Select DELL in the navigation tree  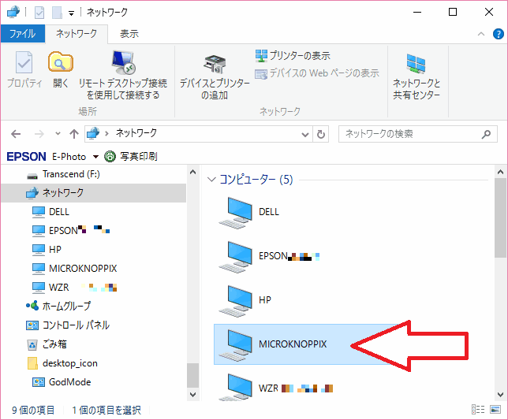[51, 212]
